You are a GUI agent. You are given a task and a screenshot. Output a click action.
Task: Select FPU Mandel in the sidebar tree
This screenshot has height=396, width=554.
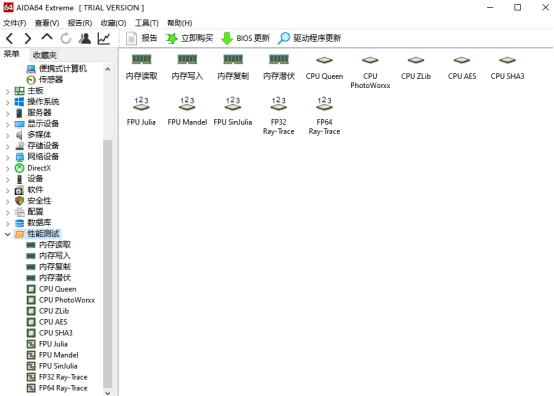53,355
